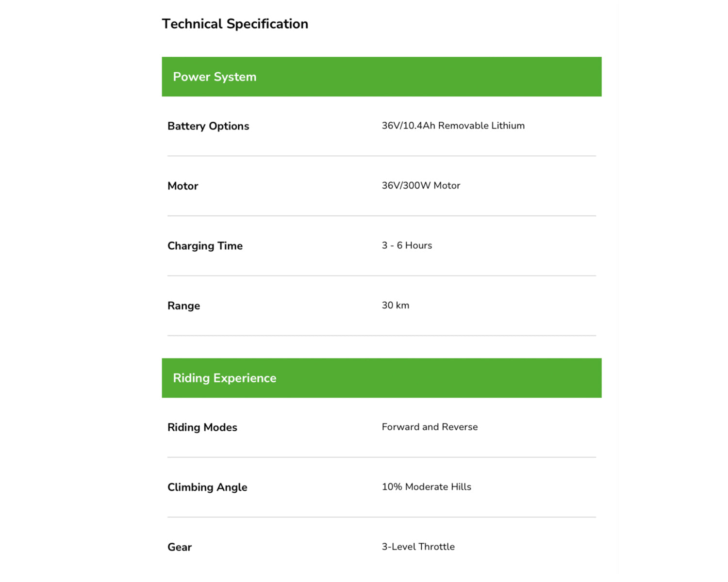Screen dimensions: 728x582
Task: Select the Battery Options label
Action: tap(208, 126)
